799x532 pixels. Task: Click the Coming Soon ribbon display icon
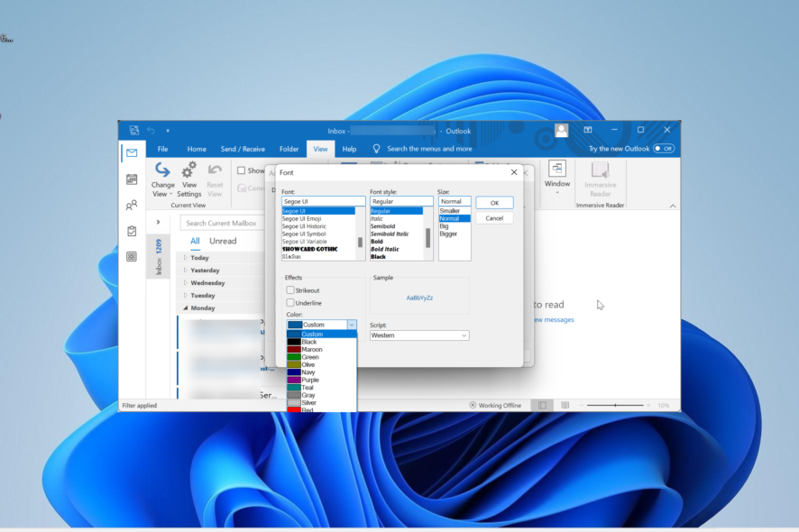[588, 130]
